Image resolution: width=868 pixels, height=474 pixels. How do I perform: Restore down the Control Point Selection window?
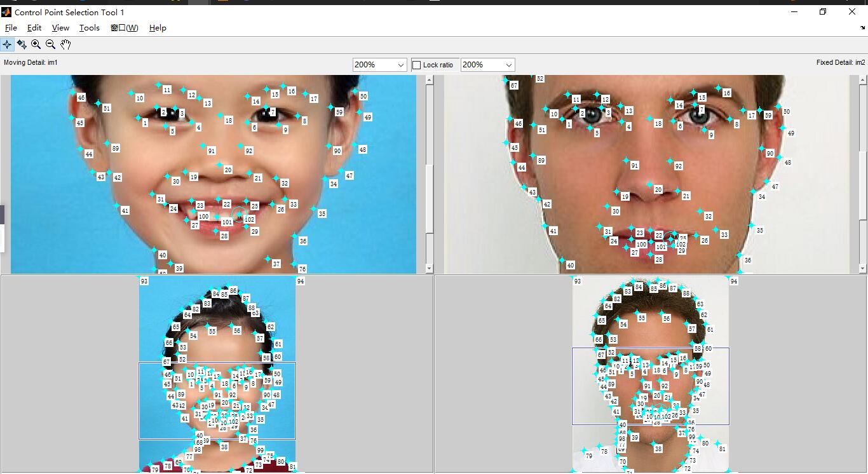pos(823,12)
